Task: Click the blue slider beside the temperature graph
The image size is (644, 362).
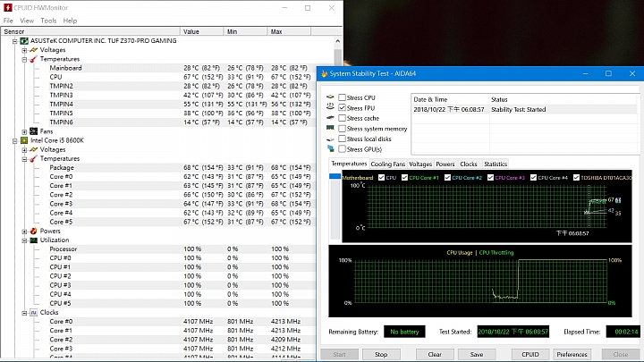Action: (335, 176)
